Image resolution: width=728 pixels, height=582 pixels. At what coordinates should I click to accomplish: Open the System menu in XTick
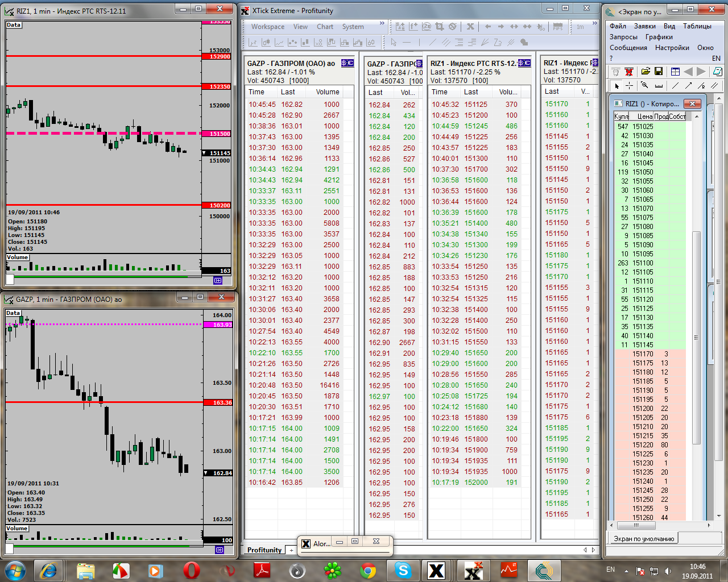click(353, 27)
